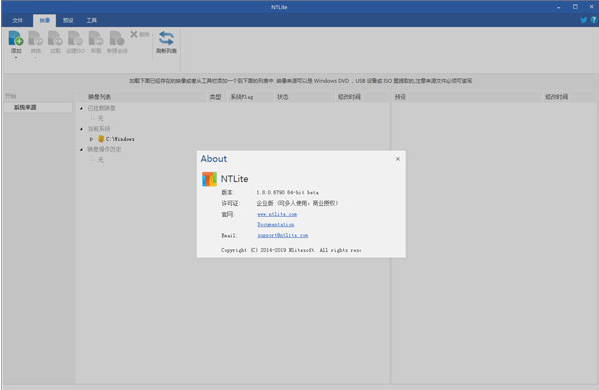Click the 企业版 license text in About
The image size is (599, 390).
pyautogui.click(x=297, y=203)
